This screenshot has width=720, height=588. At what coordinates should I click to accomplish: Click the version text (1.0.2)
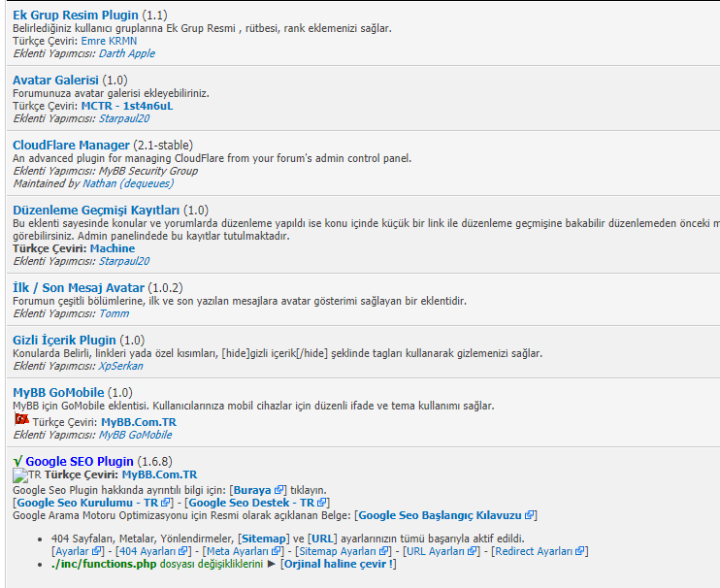click(165, 288)
